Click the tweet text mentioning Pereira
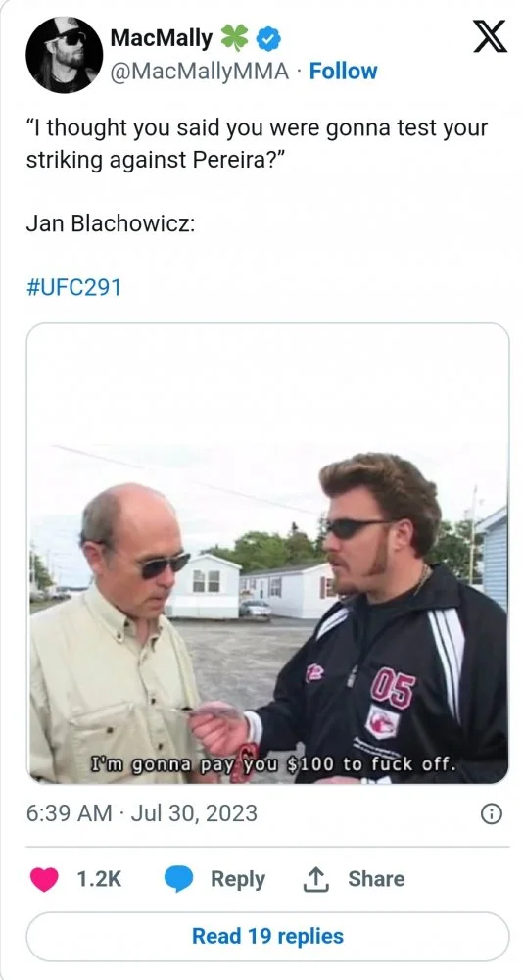The image size is (523, 980). coord(257,144)
